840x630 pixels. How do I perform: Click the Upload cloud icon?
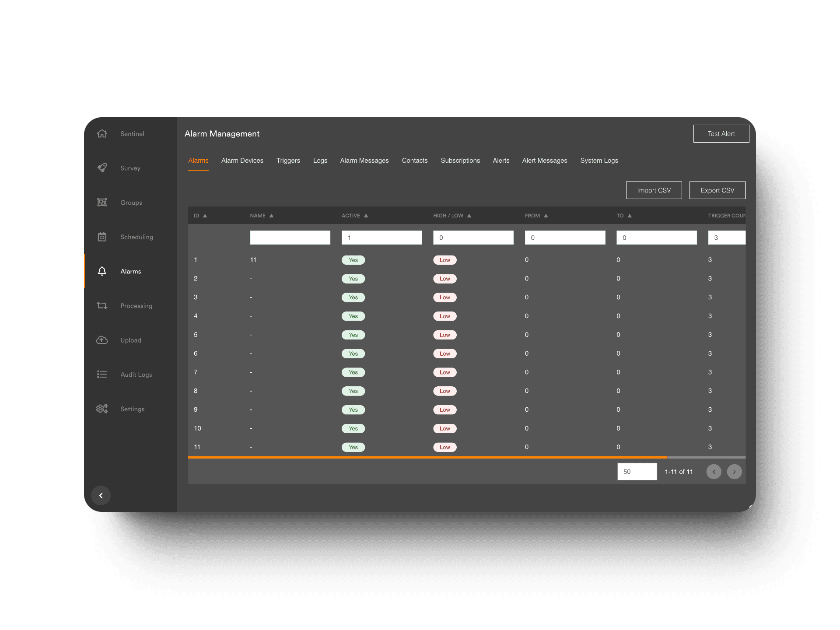pos(101,339)
